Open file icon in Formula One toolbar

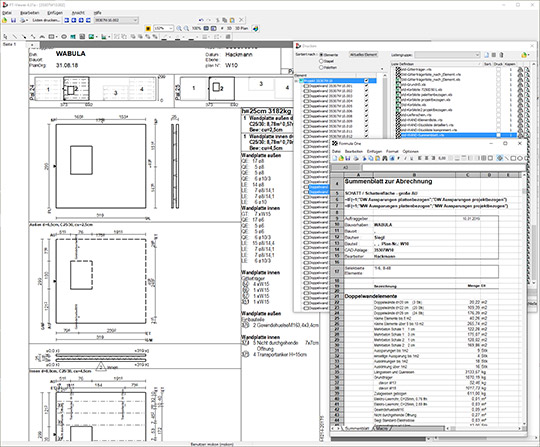point(341,158)
